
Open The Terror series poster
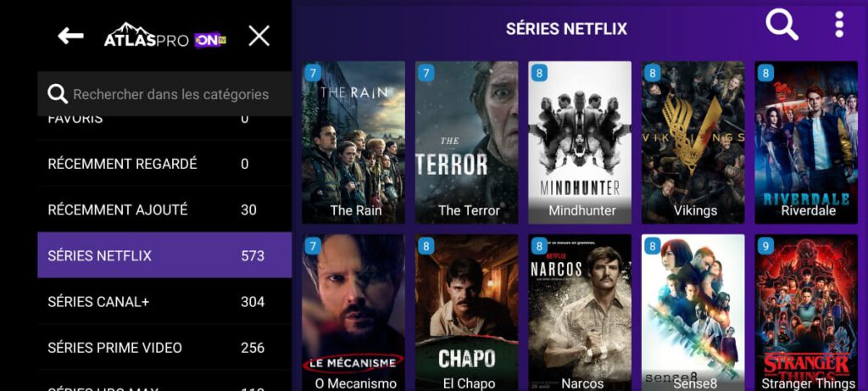coord(467,142)
